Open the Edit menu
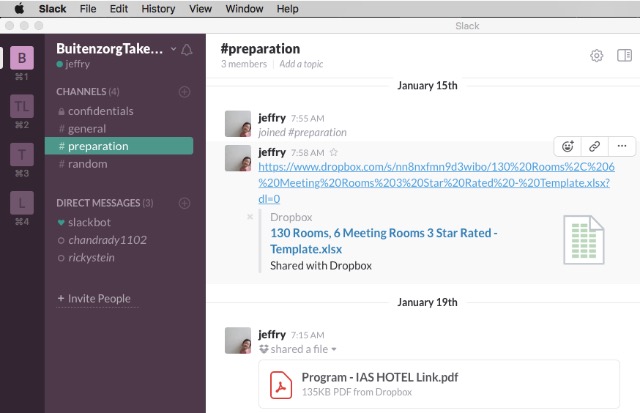The width and height of the screenshot is (640, 413). click(119, 9)
